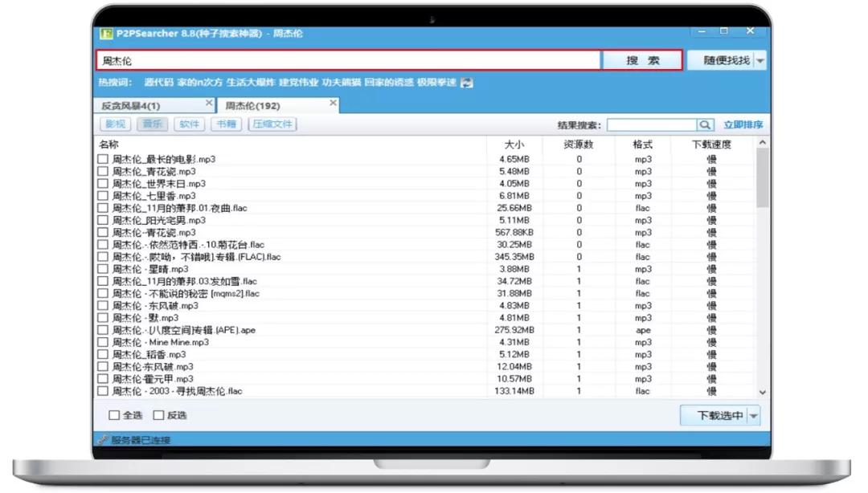Sort by the 大小 column header

514,145
